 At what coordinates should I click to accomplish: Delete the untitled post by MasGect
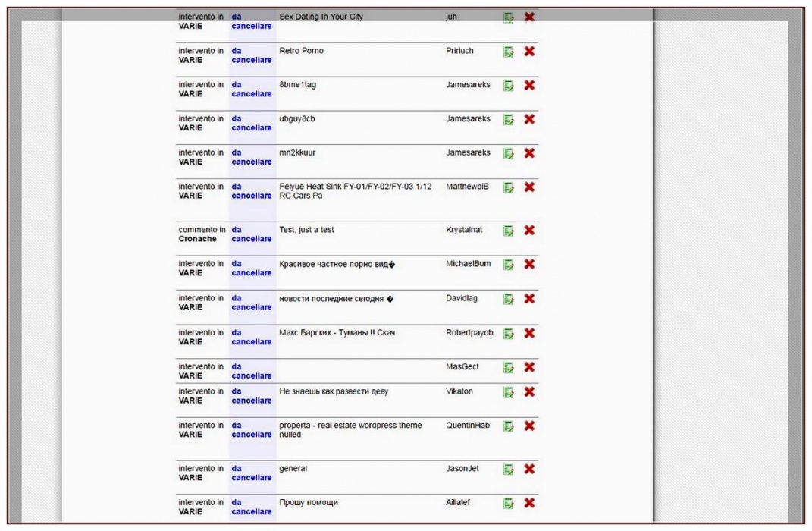529,367
